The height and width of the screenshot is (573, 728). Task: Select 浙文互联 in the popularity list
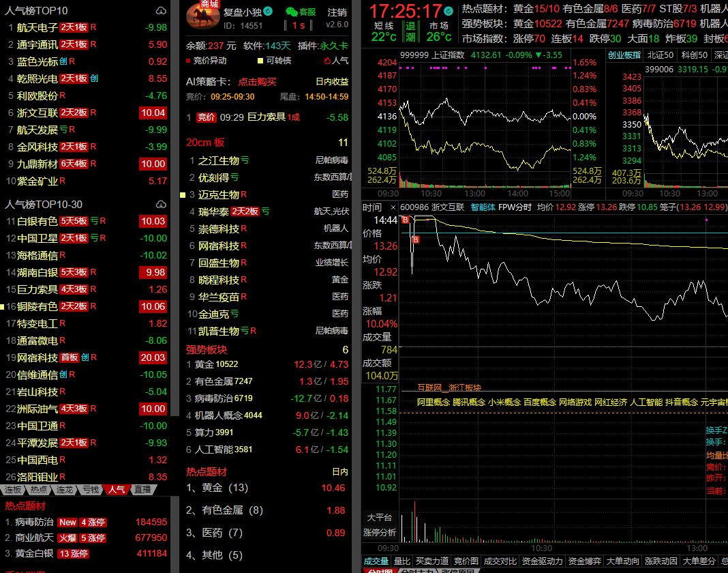(x=37, y=113)
